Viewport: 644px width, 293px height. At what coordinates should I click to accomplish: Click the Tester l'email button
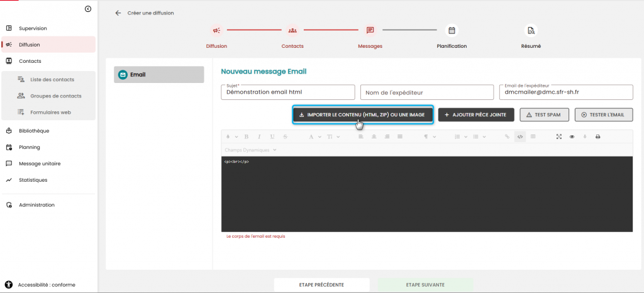point(604,115)
